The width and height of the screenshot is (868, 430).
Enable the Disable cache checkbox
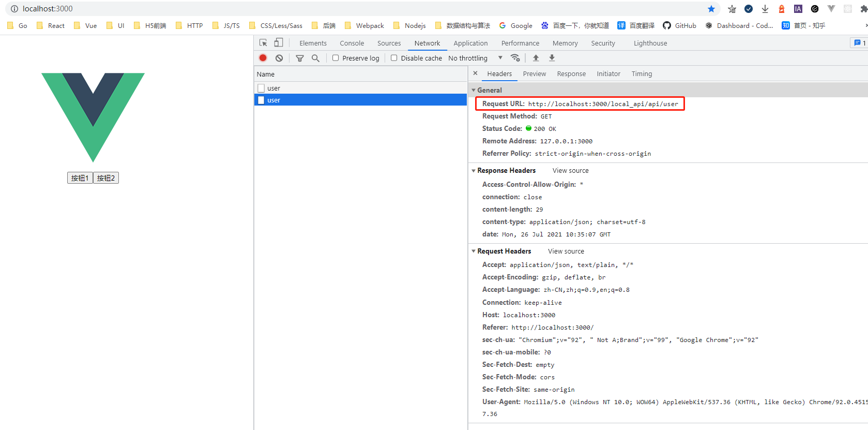pos(394,58)
